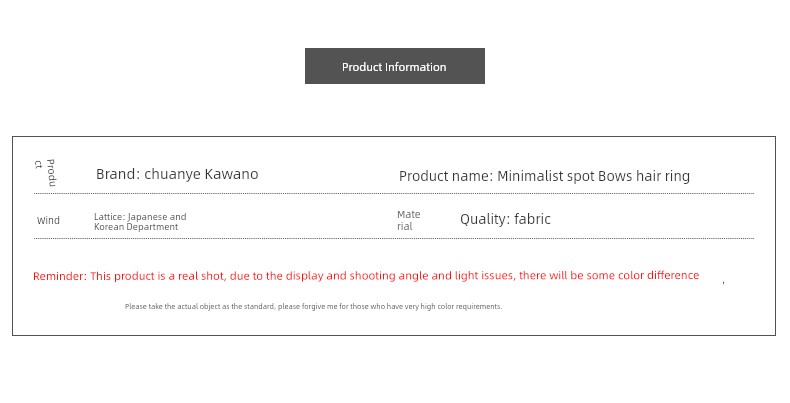Click the Product name: Minimalist spot Bows hair ring

pyautogui.click(x=544, y=176)
